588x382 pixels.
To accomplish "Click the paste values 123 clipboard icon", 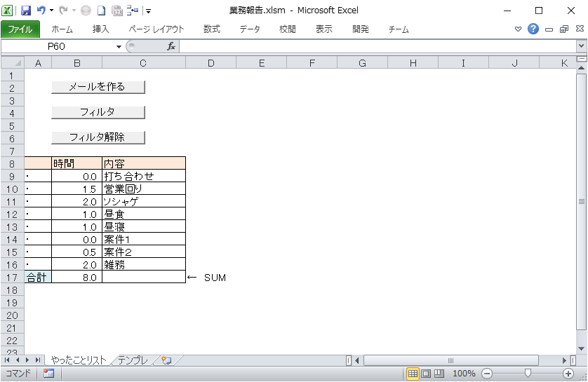I will click(x=117, y=11).
